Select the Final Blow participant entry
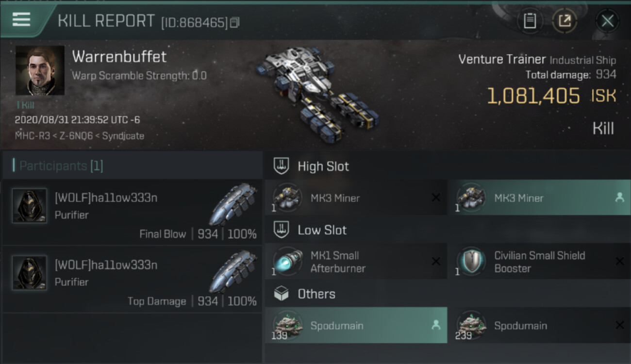This screenshot has height=364, width=631. [130, 213]
